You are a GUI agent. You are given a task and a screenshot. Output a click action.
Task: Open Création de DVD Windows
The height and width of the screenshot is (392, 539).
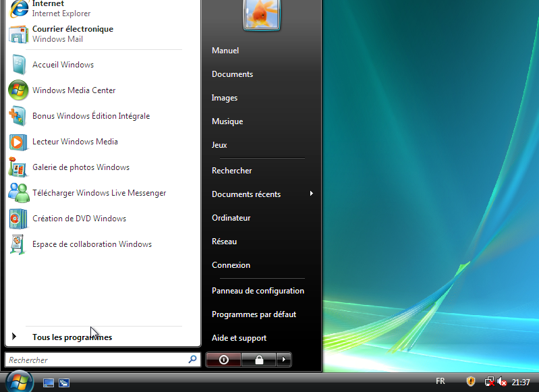point(79,219)
